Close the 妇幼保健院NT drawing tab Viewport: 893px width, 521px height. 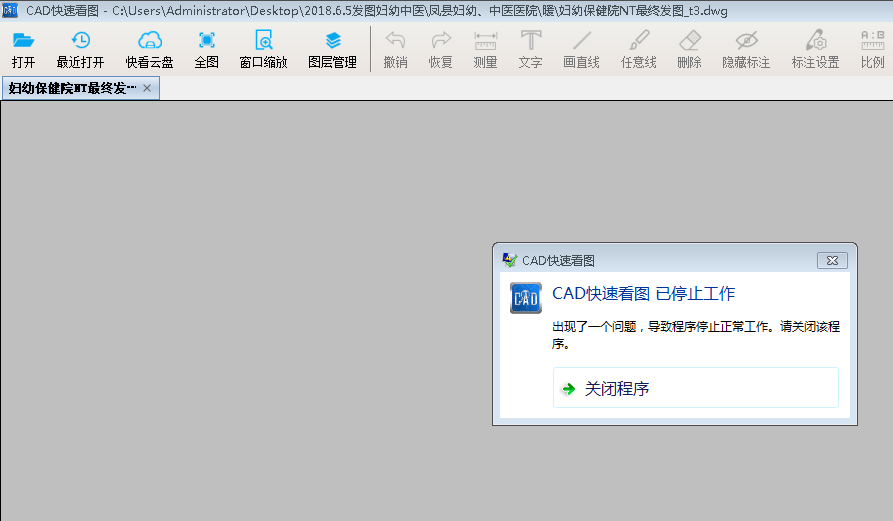coord(147,88)
